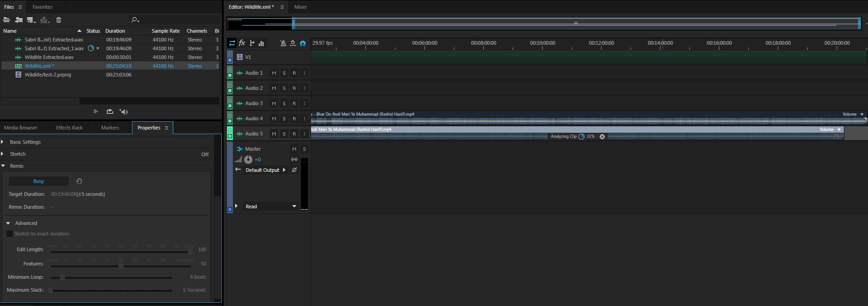Open the Effects Rack tab
Screen dimensions: 868x306
(69, 128)
